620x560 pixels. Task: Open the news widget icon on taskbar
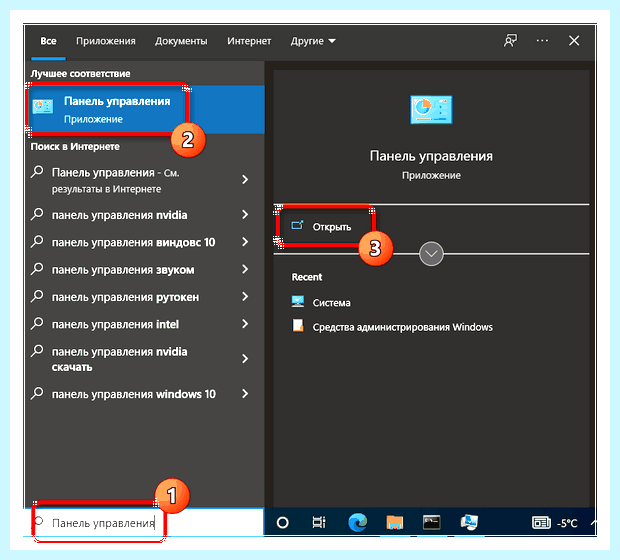click(x=541, y=523)
